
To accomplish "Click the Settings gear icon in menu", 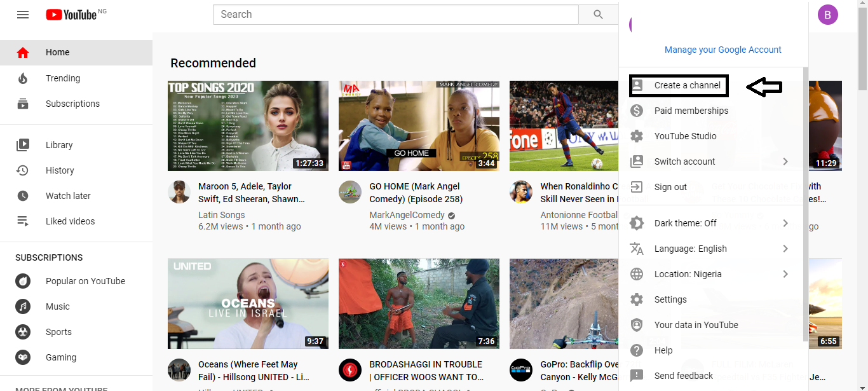I will point(637,299).
